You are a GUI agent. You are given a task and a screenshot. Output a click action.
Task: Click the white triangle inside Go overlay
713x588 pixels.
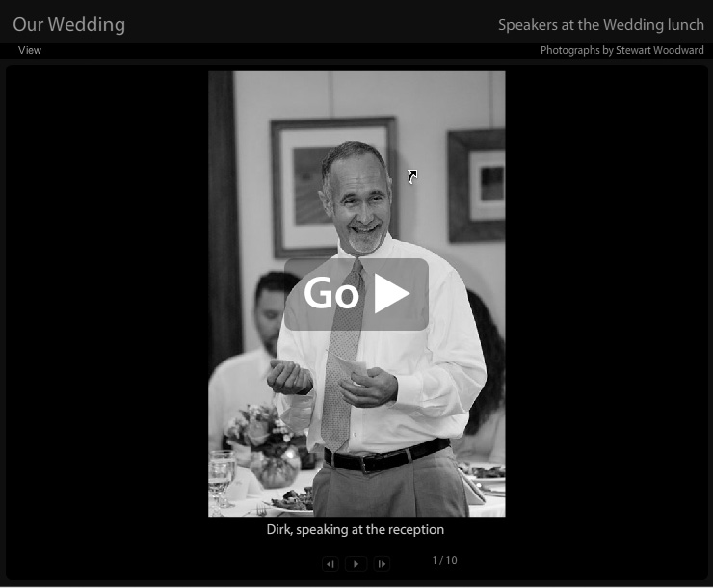click(x=390, y=293)
